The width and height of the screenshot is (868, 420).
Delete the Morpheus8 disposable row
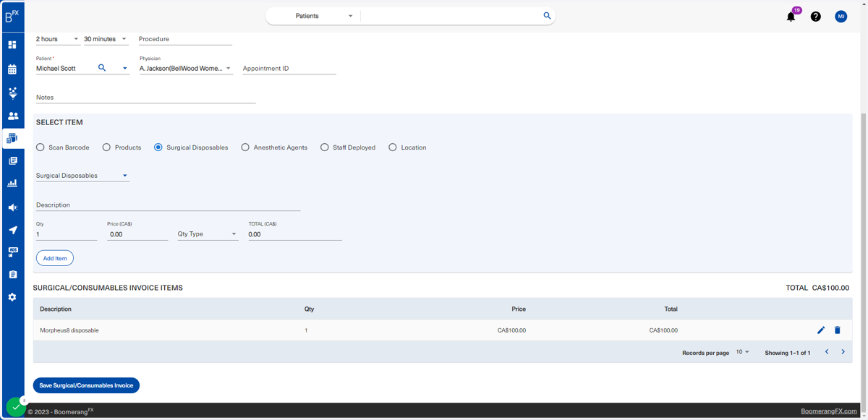pyautogui.click(x=838, y=330)
